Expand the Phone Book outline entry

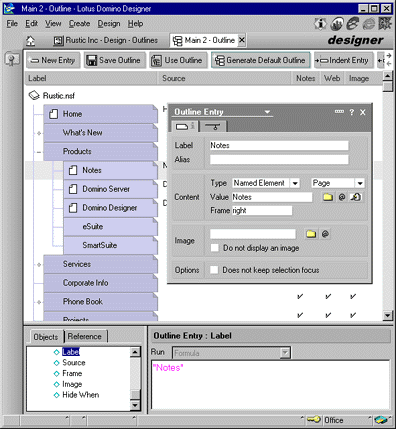[39, 302]
